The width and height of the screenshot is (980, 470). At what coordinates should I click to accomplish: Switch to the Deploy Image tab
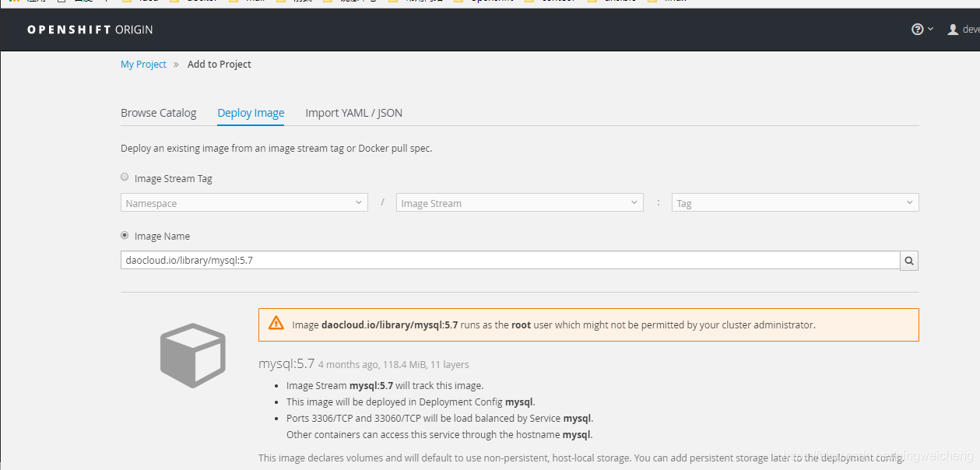[x=251, y=113]
